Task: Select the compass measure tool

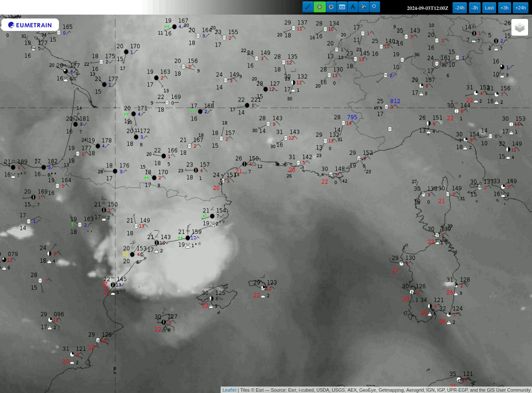Action: [353, 7]
